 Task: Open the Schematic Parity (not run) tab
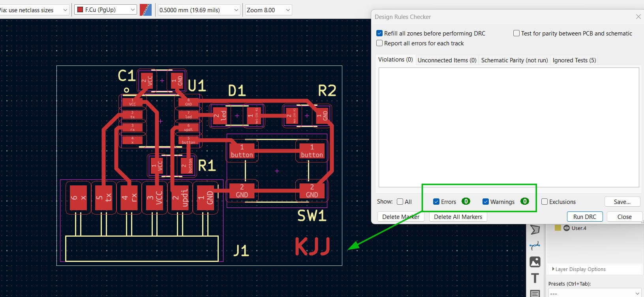coord(514,60)
